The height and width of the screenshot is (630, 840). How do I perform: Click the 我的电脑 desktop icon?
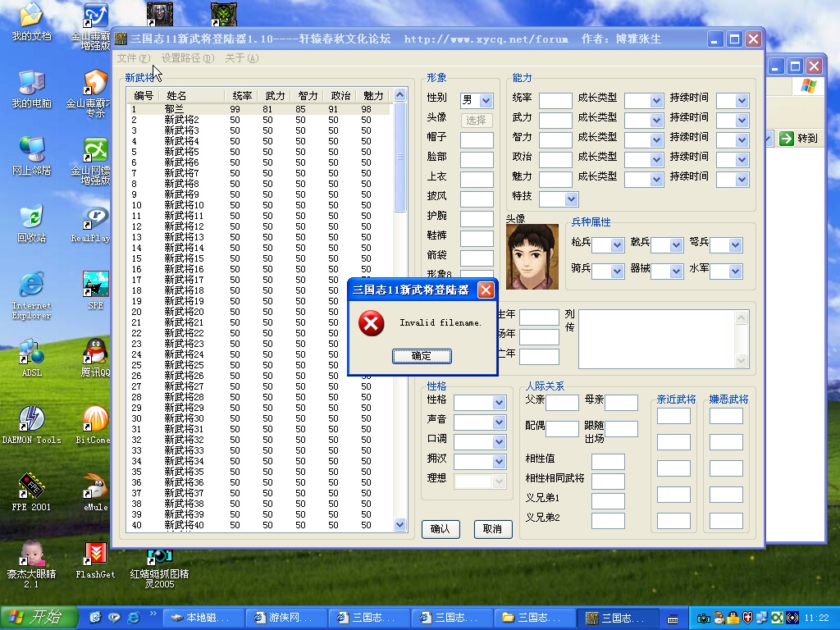click(31, 88)
